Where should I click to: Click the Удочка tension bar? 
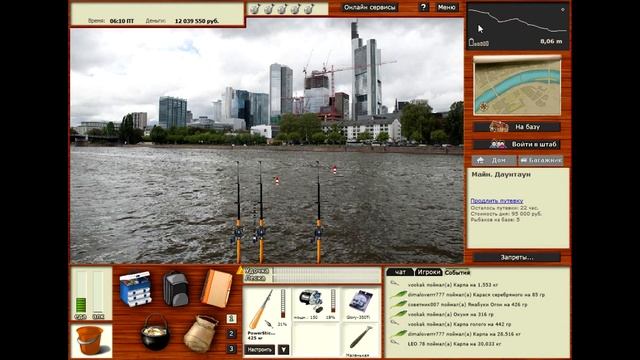coord(327,271)
